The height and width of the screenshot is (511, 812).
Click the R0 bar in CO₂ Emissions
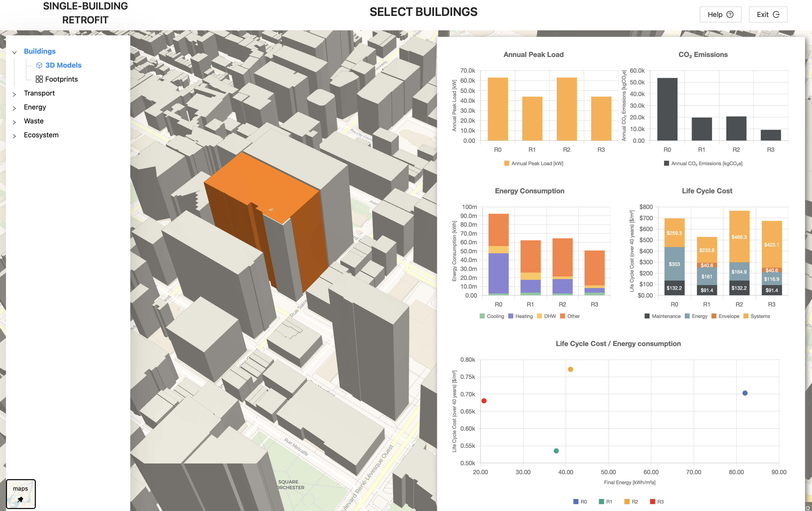coord(667,109)
